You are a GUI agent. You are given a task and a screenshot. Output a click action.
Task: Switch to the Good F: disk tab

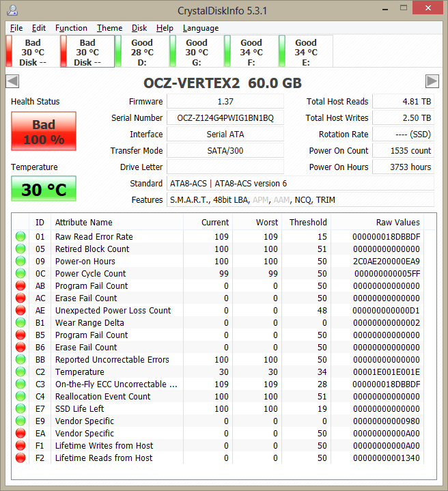pyautogui.click(x=251, y=52)
